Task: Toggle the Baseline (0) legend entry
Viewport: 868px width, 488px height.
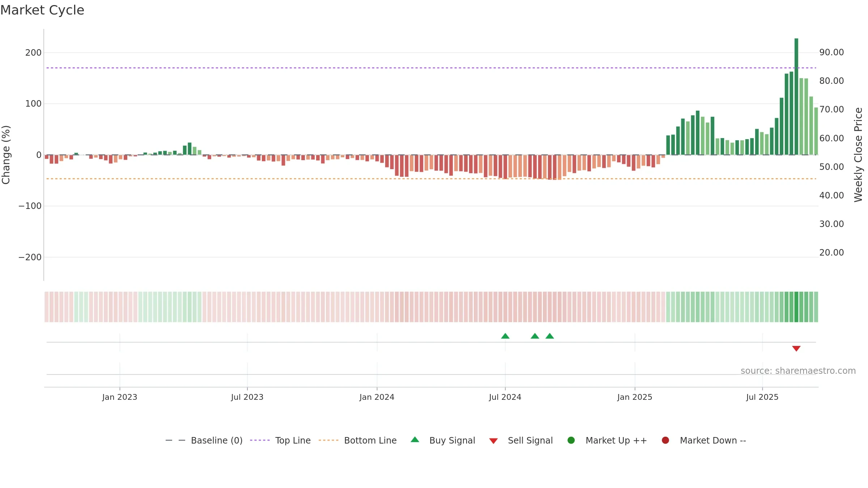Action: pos(204,440)
